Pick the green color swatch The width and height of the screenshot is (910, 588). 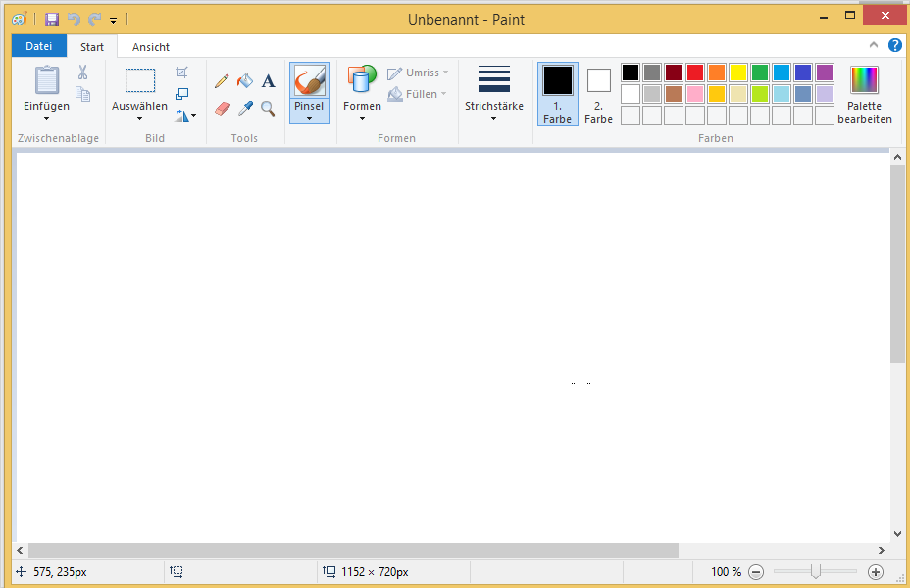coord(760,73)
